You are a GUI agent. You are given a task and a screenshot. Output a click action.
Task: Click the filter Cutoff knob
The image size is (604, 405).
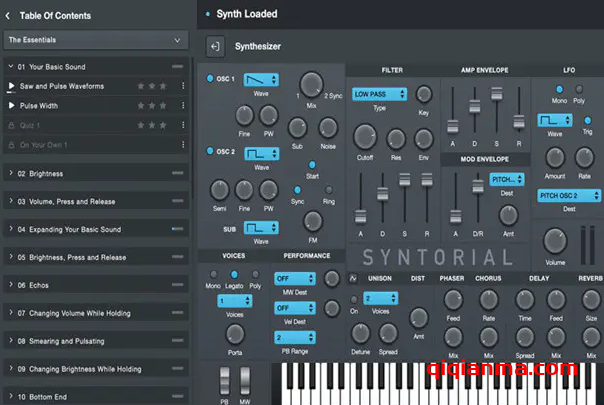[366, 137]
